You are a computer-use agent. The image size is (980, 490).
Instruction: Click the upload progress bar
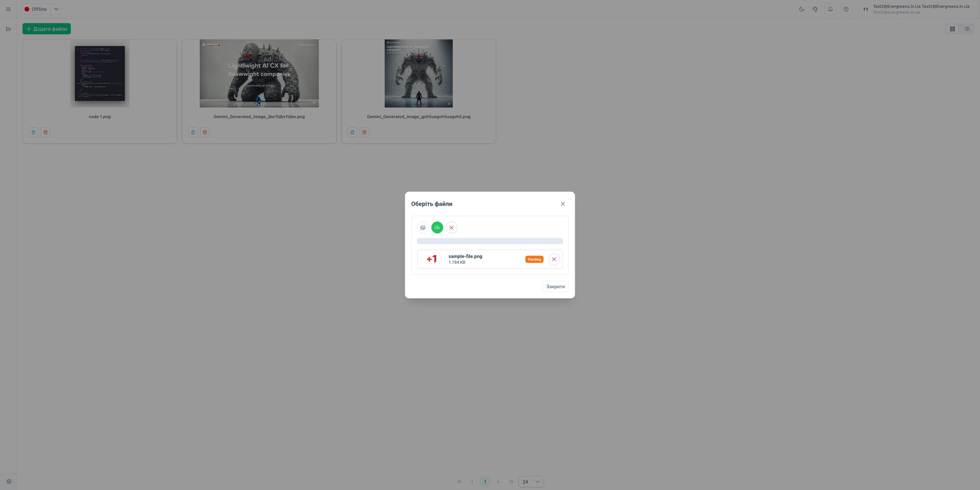click(x=490, y=241)
